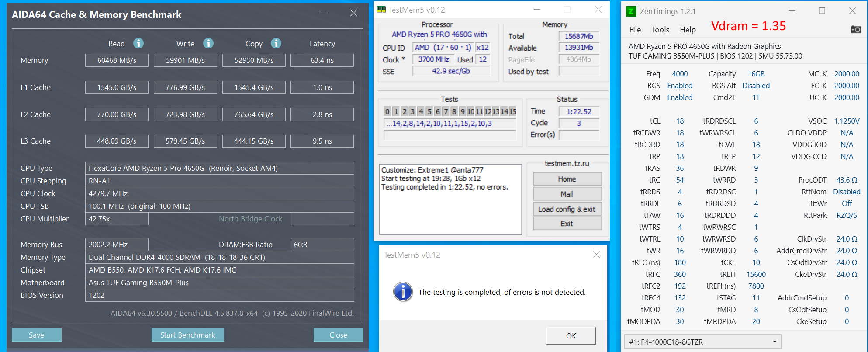The image size is (868, 352).
Task: Click the tREFI value 15600
Action: [756, 274]
